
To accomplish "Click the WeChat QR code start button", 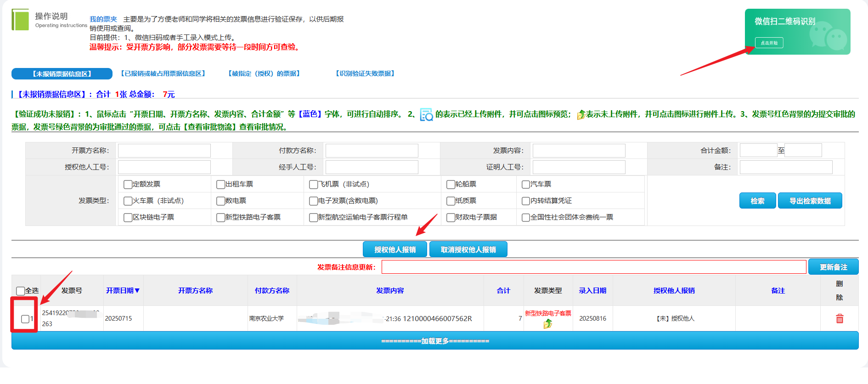I will tap(769, 43).
